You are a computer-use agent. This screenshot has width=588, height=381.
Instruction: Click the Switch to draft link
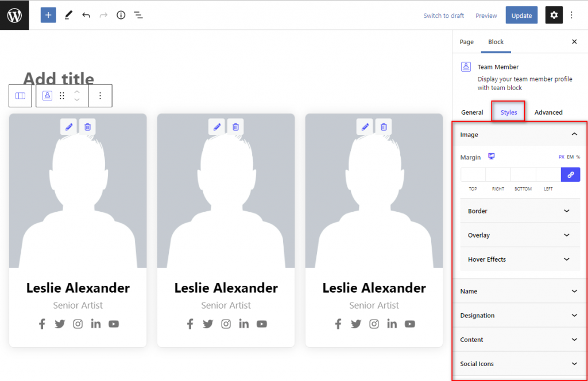click(x=444, y=15)
